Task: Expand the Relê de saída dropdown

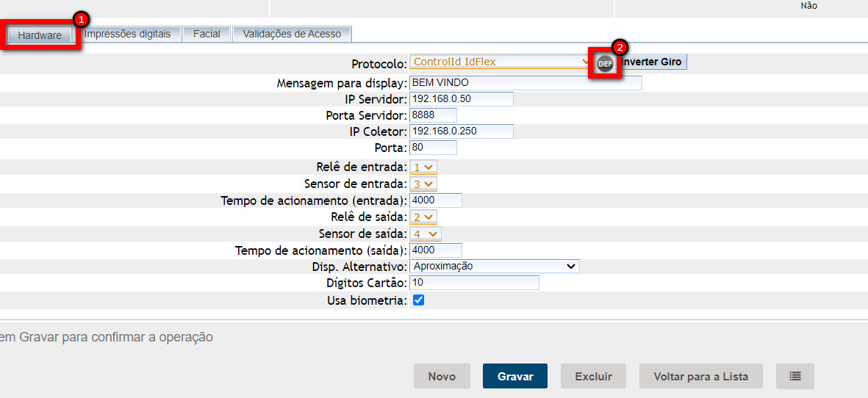Action: (x=423, y=217)
